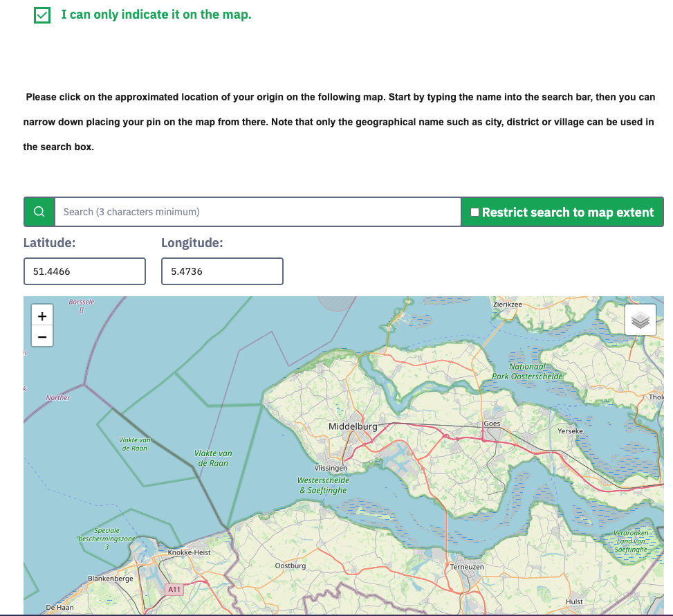The image size is (673, 616).
Task: Pick Yerseke on the map
Action: point(570,431)
